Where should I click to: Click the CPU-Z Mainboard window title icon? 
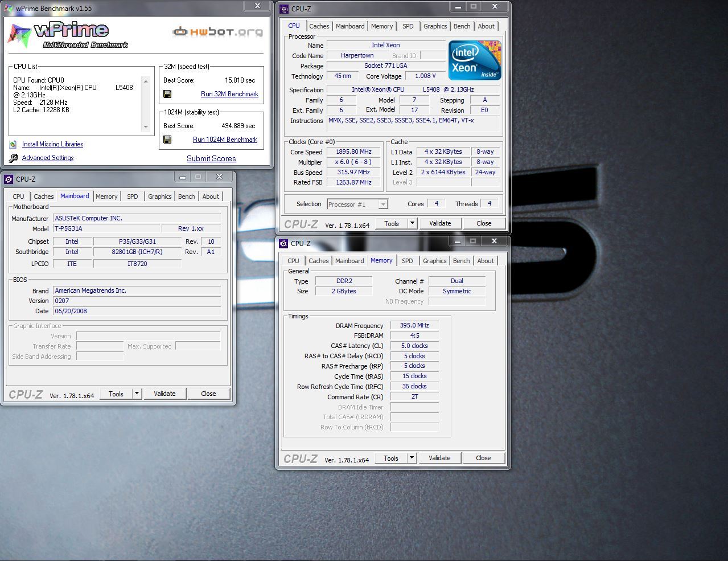click(9, 179)
